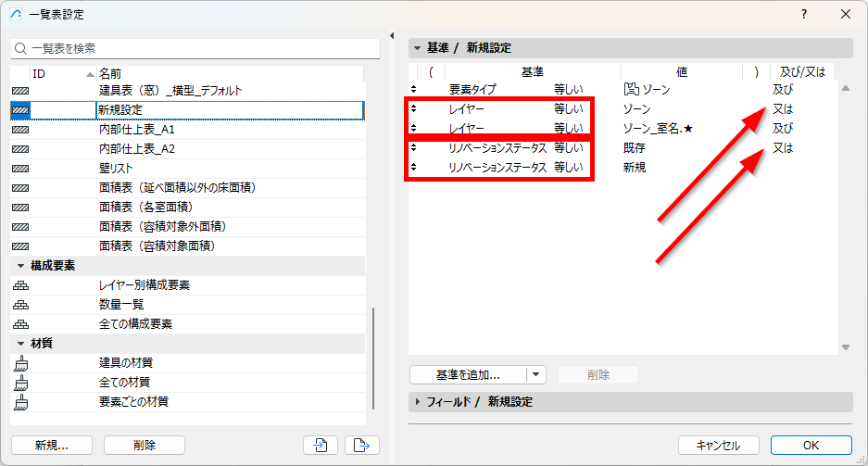Click the ゾーン_室名.★ layer value

pyautogui.click(x=658, y=129)
